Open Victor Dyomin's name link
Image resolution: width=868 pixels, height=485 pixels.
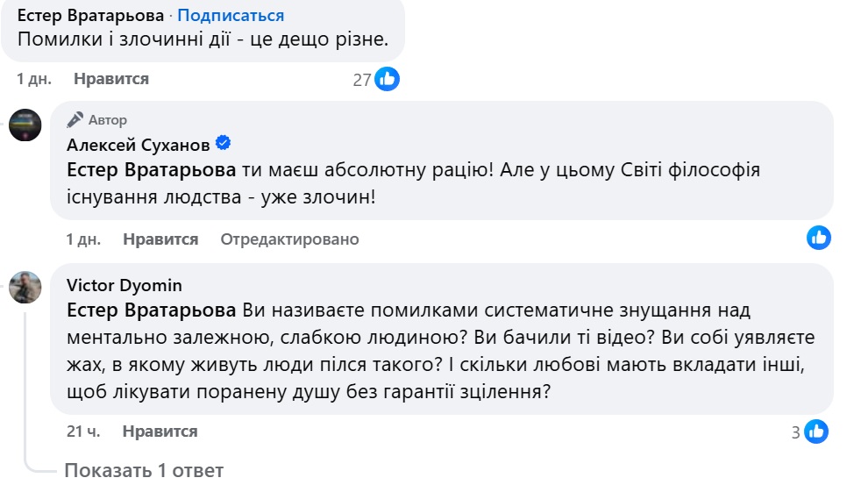coord(124,286)
